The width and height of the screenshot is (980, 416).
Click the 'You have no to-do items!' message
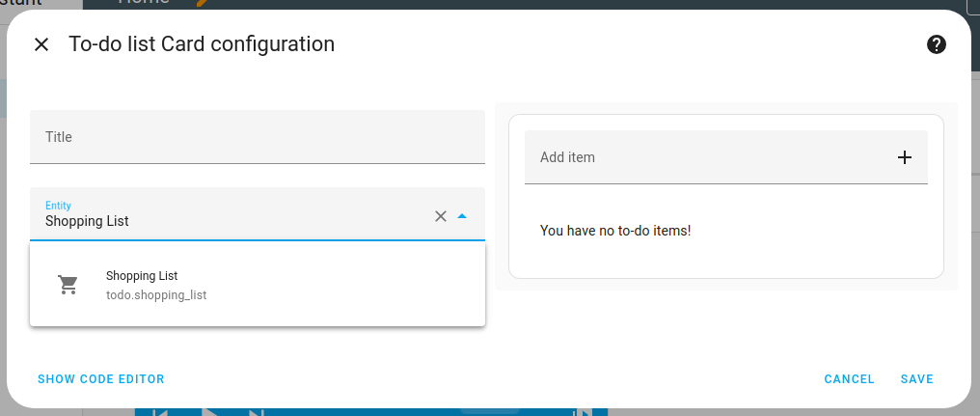pyautogui.click(x=615, y=231)
